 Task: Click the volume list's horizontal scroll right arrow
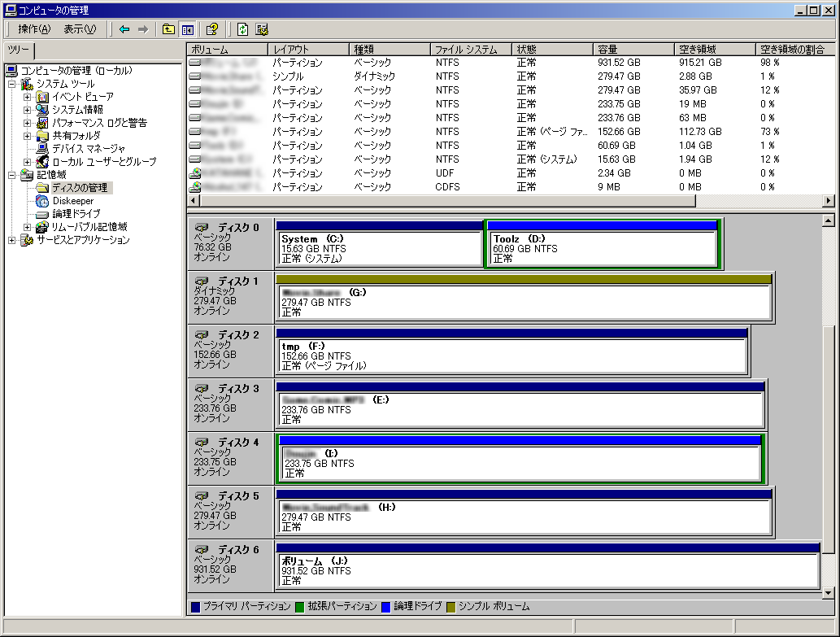click(829, 201)
